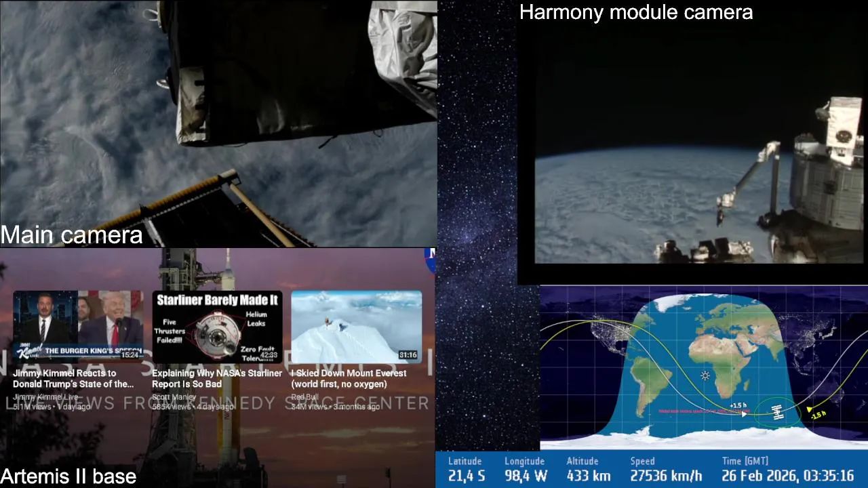Click the Latitude value 21,4 S

click(467, 476)
